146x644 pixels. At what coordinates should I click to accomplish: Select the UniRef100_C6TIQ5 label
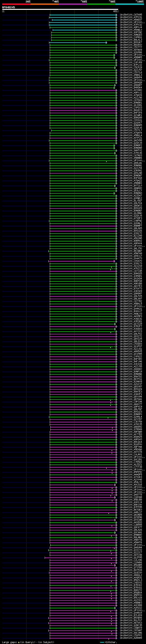131,271
